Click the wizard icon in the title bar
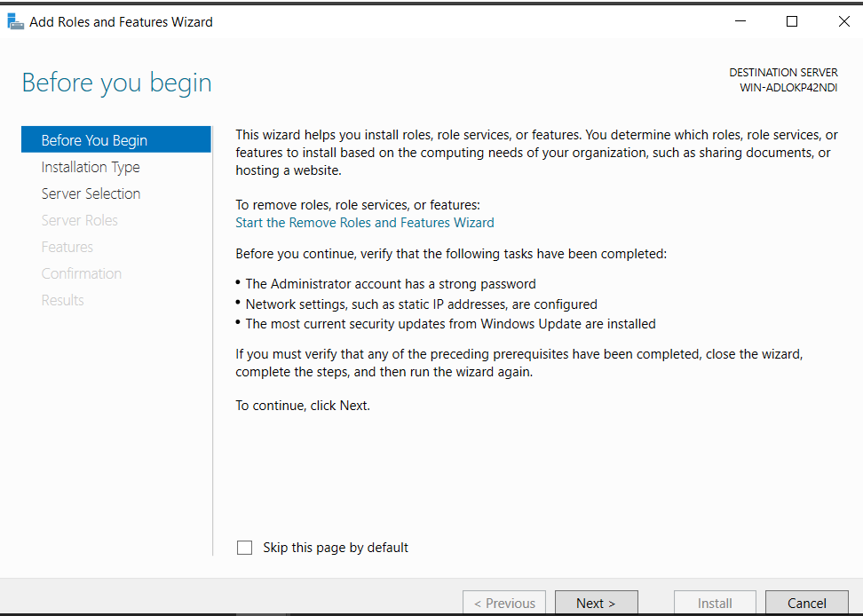 16,21
